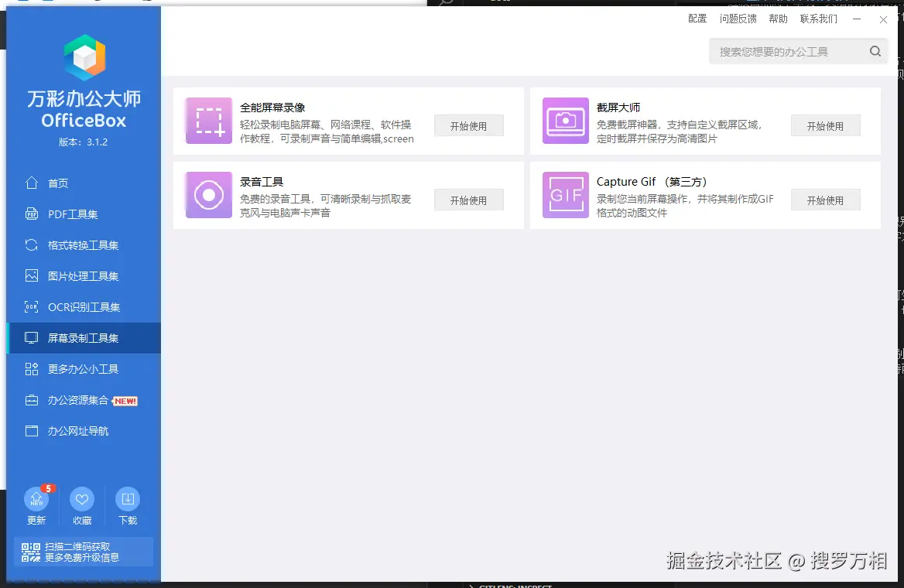Click the 截屏大师 camera icon
904x588 pixels.
pos(566,121)
